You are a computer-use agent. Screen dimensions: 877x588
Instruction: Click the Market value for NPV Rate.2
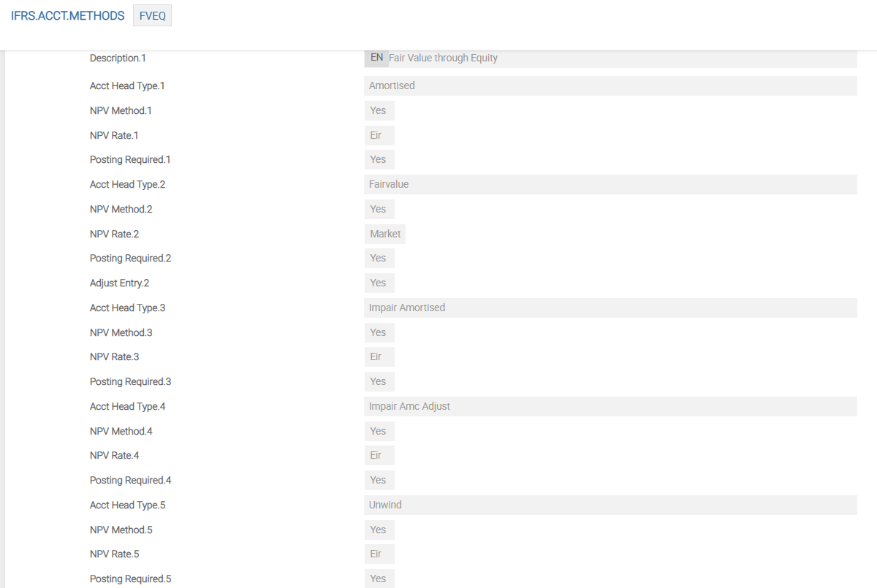point(385,234)
